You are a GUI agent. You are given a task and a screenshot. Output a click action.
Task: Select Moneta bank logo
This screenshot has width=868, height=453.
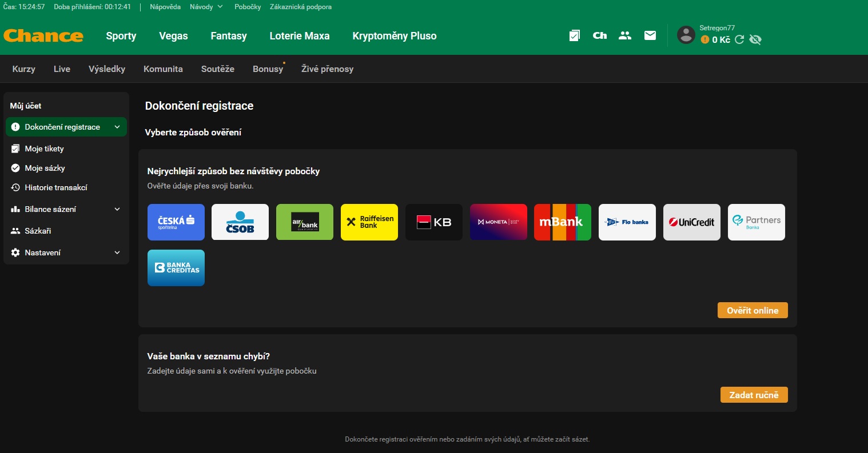point(499,222)
